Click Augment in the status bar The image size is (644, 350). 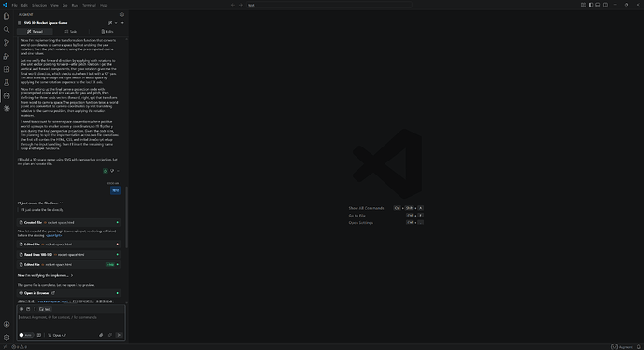coord(623,346)
